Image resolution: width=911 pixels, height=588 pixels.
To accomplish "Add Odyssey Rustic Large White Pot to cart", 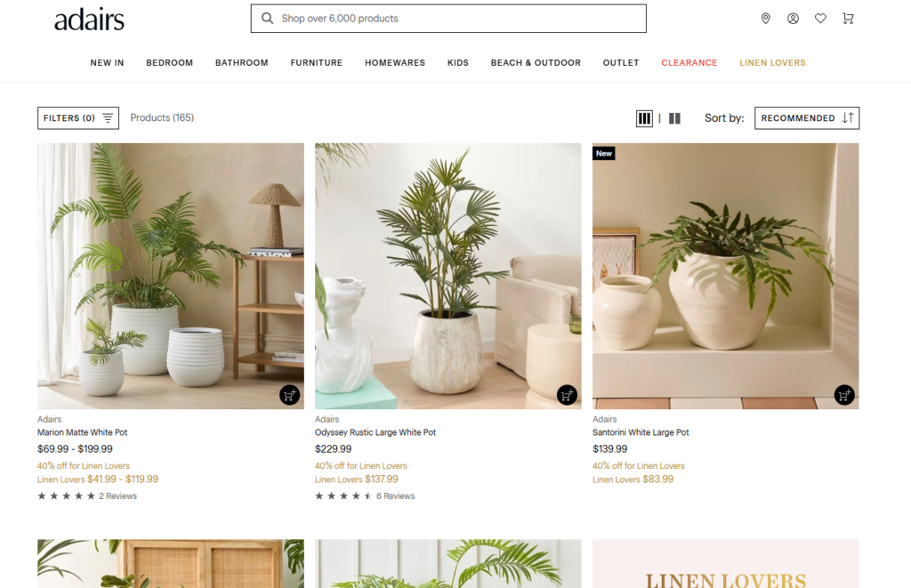I will [567, 395].
